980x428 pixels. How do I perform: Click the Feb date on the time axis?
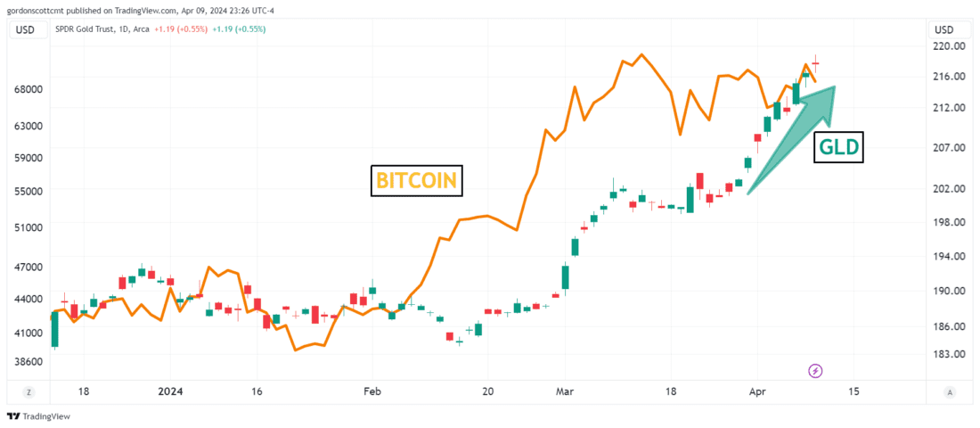tap(372, 391)
